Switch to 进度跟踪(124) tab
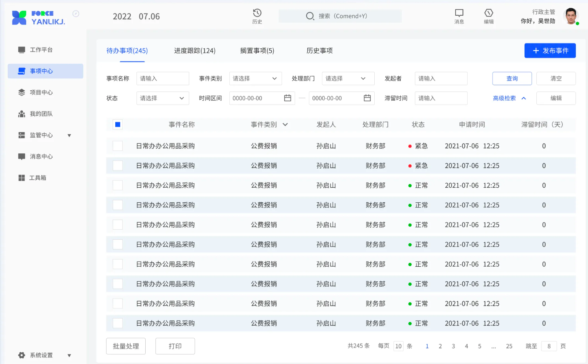The image size is (588, 364). click(195, 51)
